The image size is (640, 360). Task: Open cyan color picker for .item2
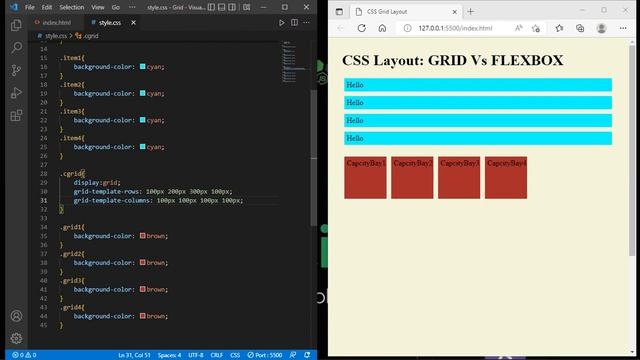coord(142,93)
